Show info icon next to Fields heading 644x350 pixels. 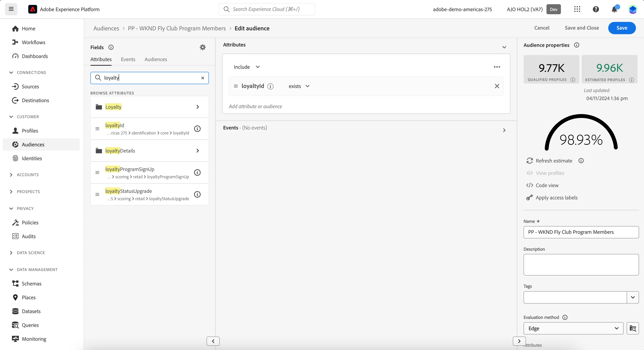111,47
